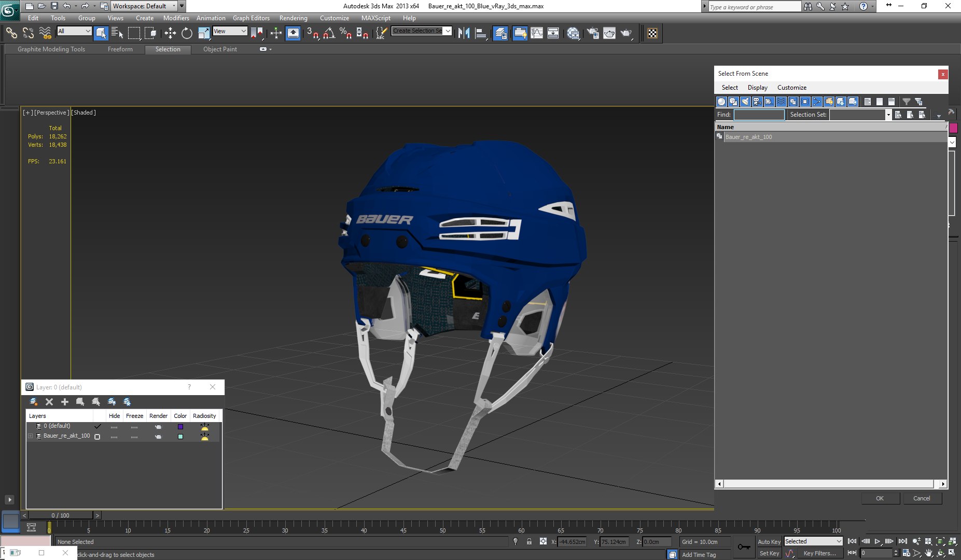Image resolution: width=961 pixels, height=560 pixels.
Task: Expand Bauer_re_akt_100 layer in Layers list
Action: [x=30, y=436]
